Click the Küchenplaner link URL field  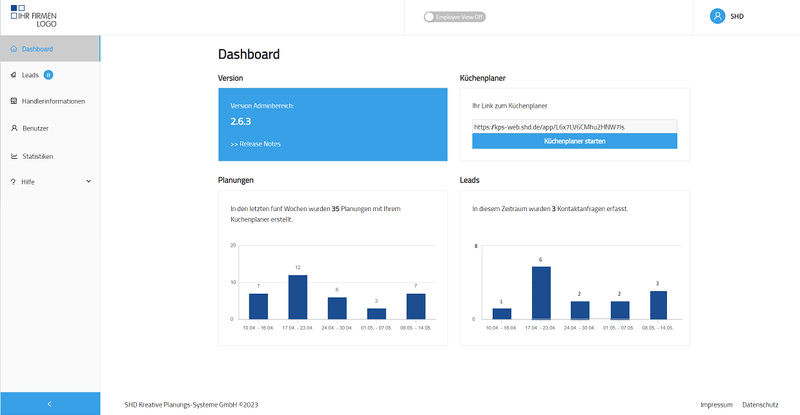574,126
